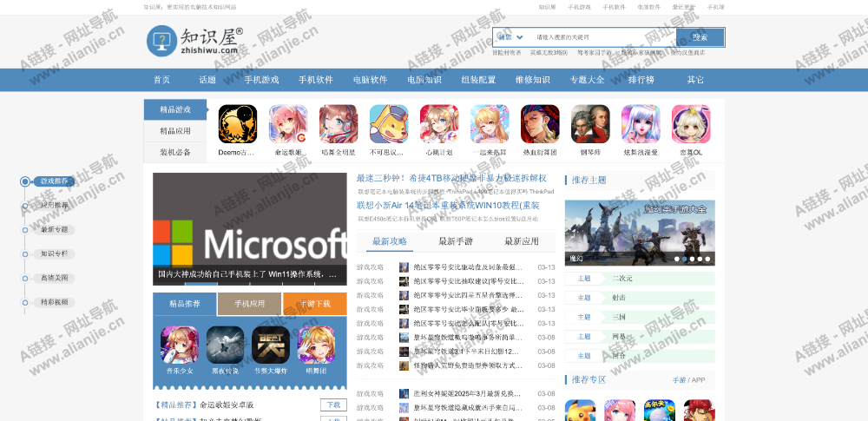Image resolution: width=868 pixels, height=421 pixels.
Task: Open 话题 in the navigation bar
Action: point(207,80)
